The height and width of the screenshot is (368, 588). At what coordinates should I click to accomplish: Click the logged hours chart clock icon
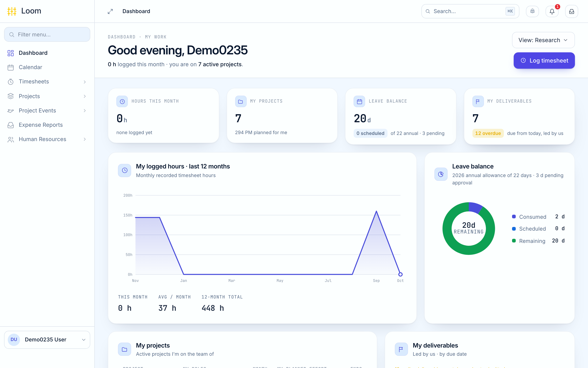(x=125, y=170)
